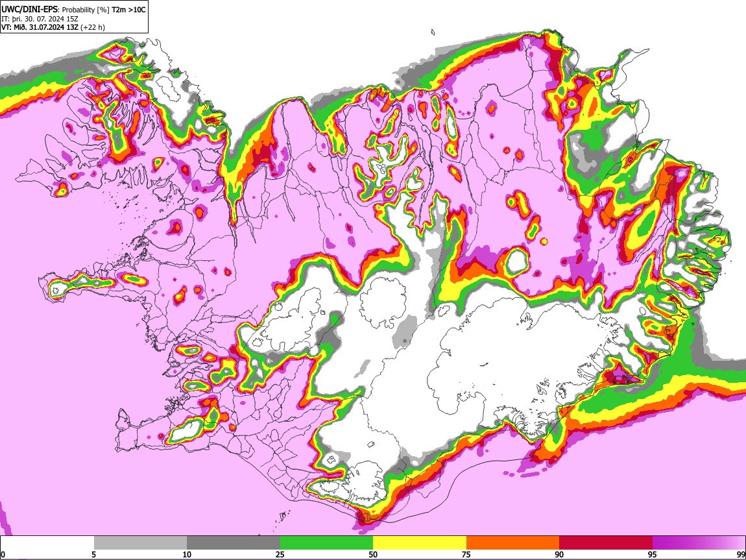Image resolution: width=746 pixels, height=560 pixels.
Task: Click the light gray 5–10 legend segment
Action: 140,543
